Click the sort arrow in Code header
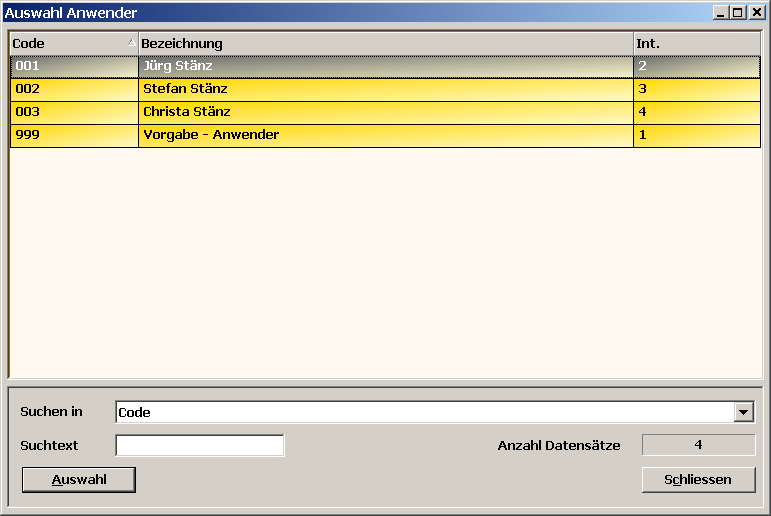 tap(131, 43)
